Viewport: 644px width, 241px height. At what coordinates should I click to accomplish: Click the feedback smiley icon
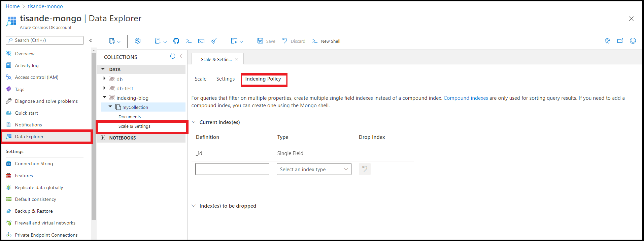click(633, 41)
